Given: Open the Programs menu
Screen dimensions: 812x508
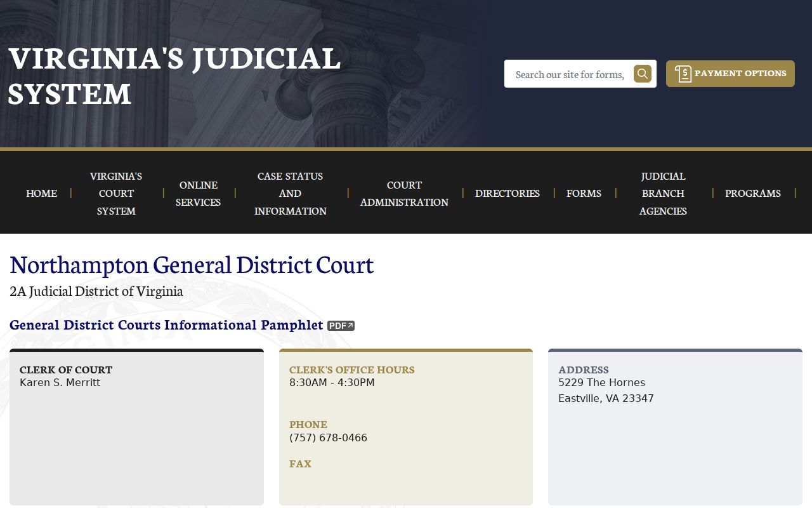Looking at the screenshot, I should pos(753,193).
